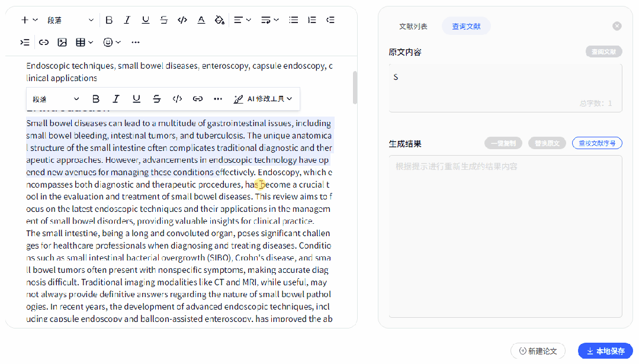
Task: Underline selection via floating toolbar
Action: (137, 99)
